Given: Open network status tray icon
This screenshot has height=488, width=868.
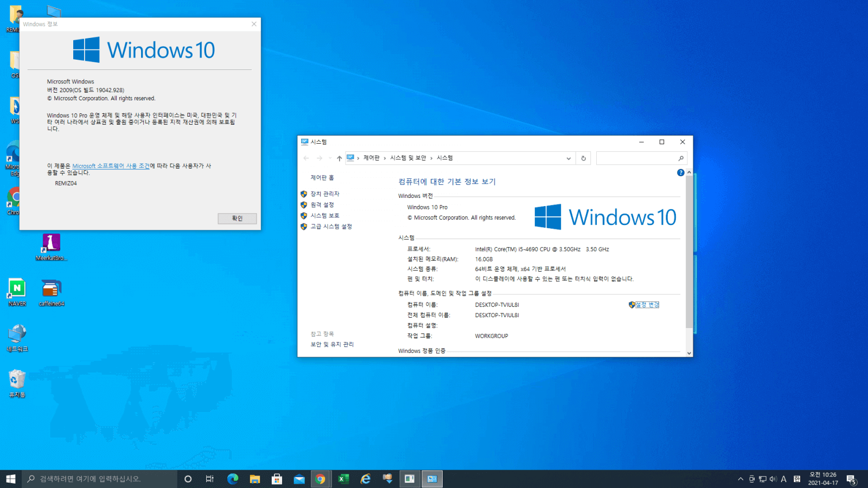Looking at the screenshot, I should pyautogui.click(x=763, y=479).
